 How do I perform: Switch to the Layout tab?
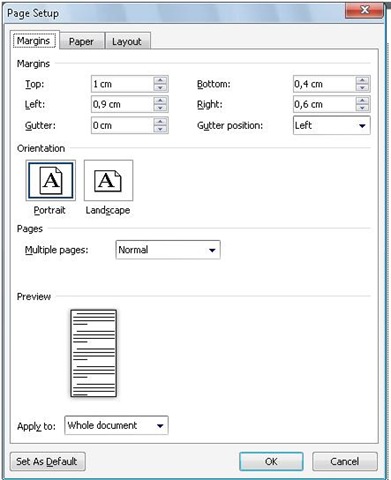tap(127, 41)
